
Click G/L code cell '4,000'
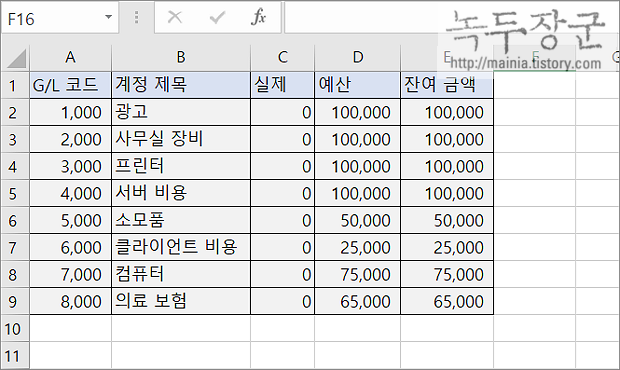[70, 193]
